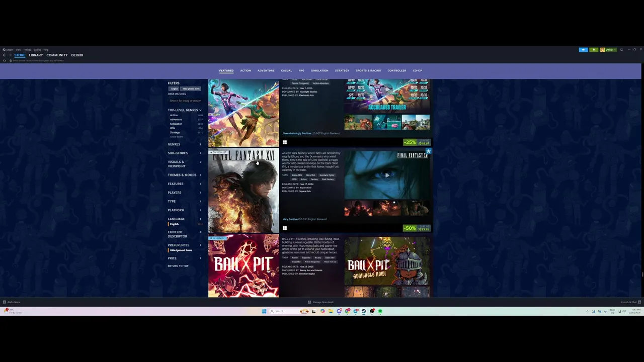This screenshot has height=362, width=644.
Task: Open the green notifications bell
Action: pyautogui.click(x=594, y=50)
